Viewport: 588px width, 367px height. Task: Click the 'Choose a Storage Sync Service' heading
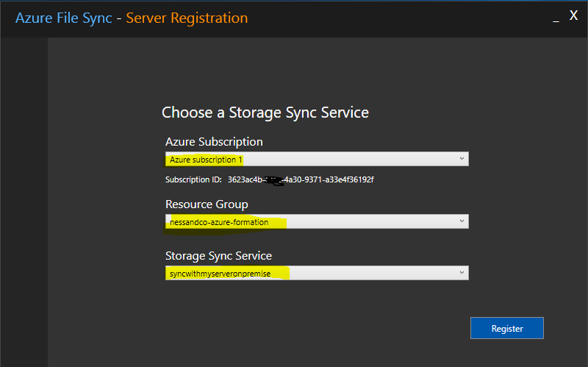click(265, 113)
